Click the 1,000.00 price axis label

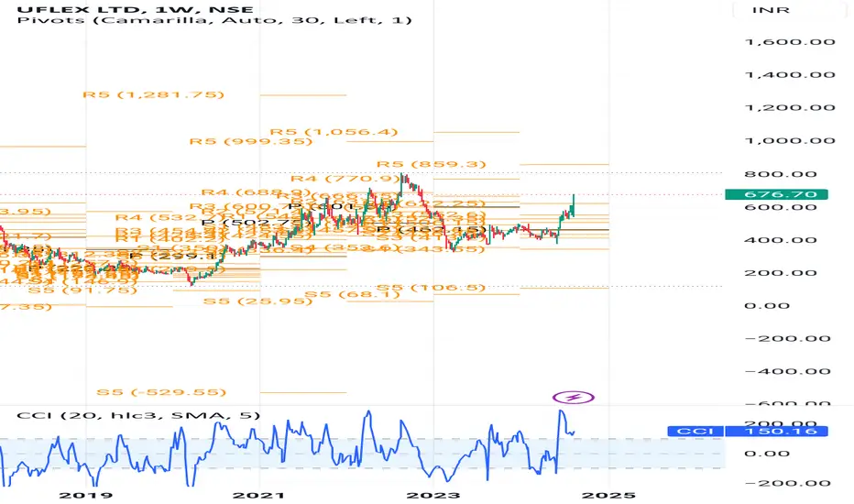coord(790,140)
